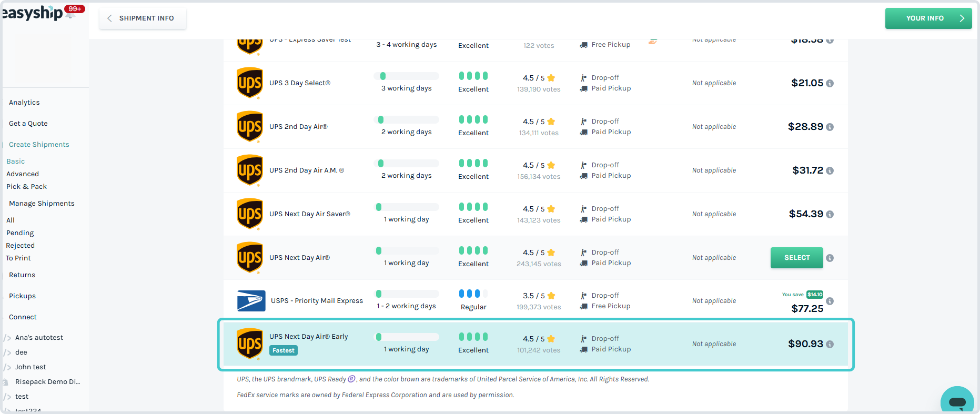Click delivery time bar for UPS Next Day Air Early

click(406, 337)
